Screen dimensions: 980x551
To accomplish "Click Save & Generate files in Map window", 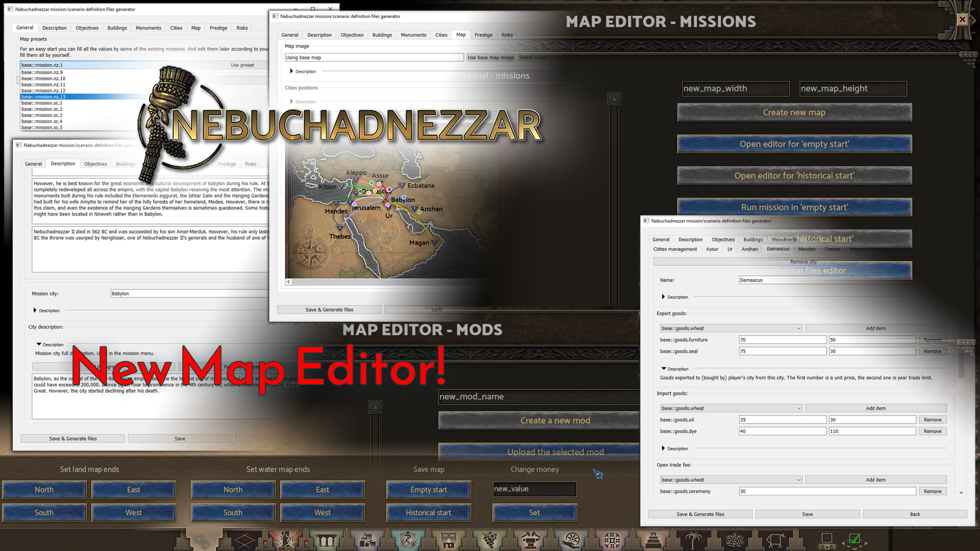I will 329,310.
